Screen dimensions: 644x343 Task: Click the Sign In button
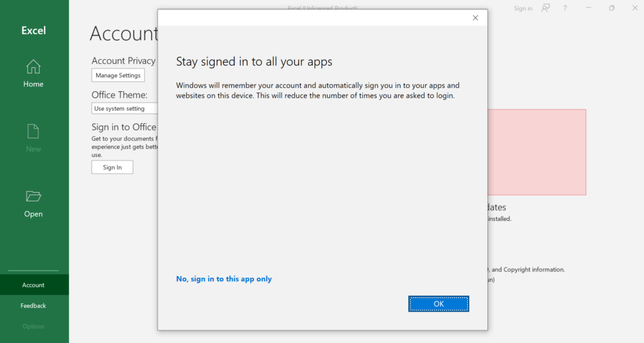click(x=112, y=167)
